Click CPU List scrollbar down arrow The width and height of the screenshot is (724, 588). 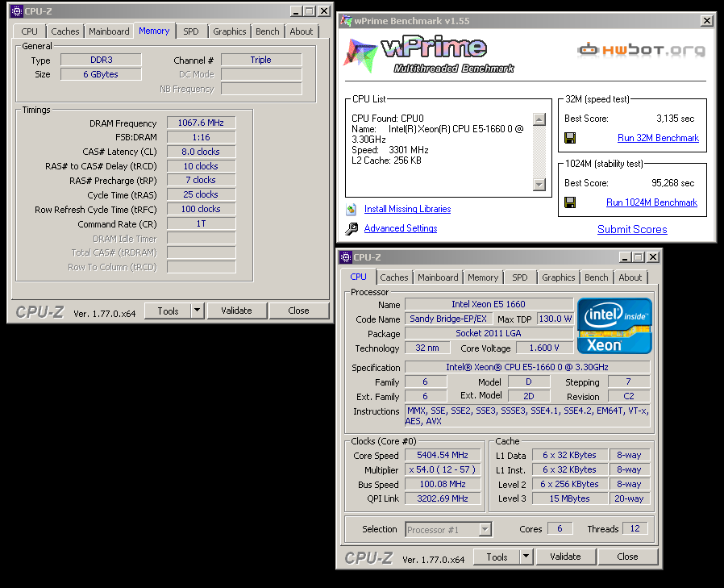tap(539, 184)
